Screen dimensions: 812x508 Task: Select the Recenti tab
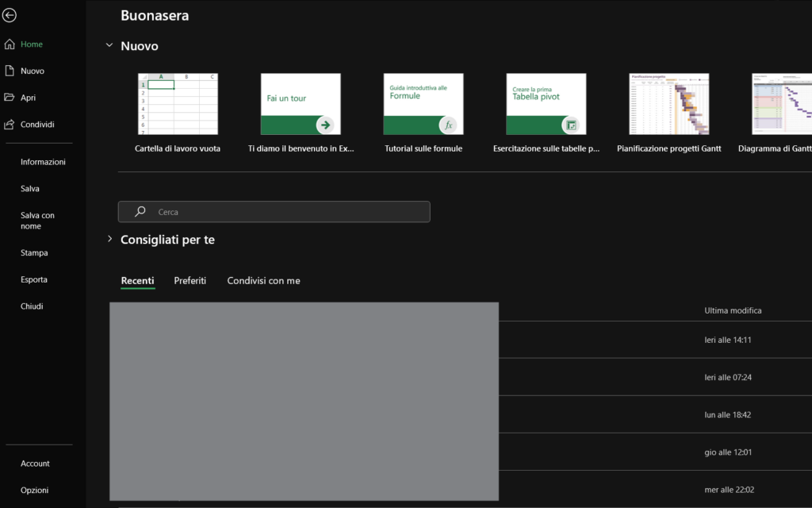[137, 281]
